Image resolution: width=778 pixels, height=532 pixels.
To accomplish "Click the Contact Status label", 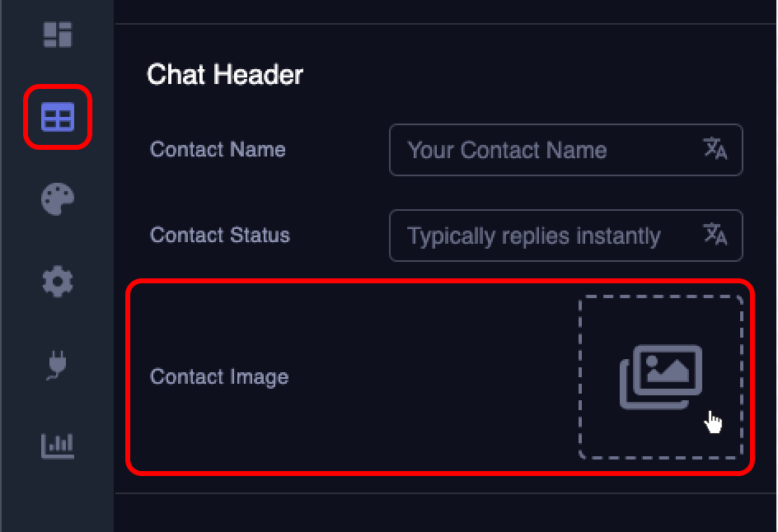I will pyautogui.click(x=220, y=235).
